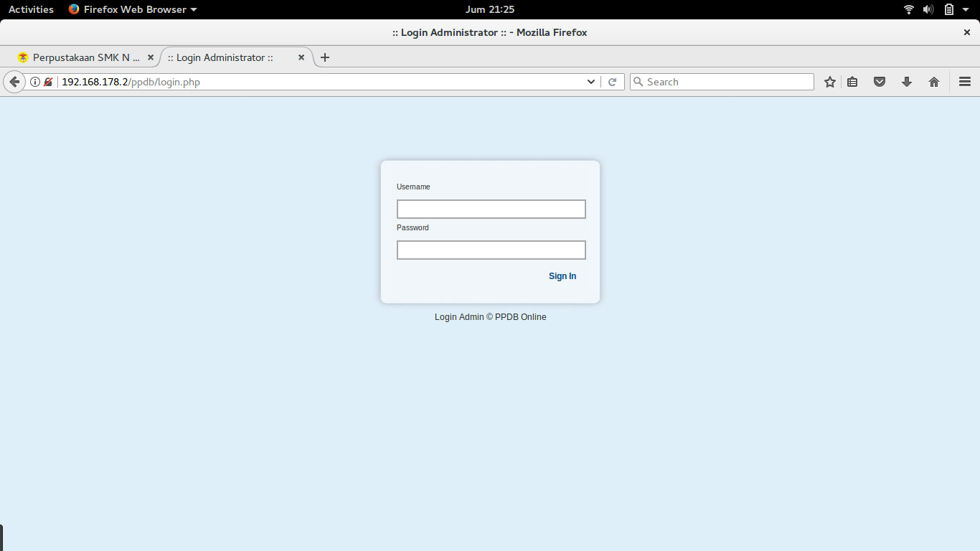
Task: Expand the URL bar history dropdown
Action: 591,82
